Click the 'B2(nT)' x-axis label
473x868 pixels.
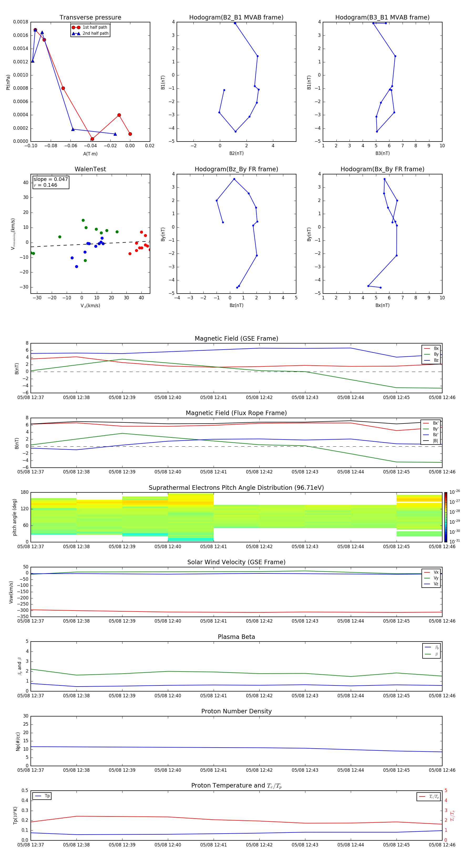[x=236, y=153]
